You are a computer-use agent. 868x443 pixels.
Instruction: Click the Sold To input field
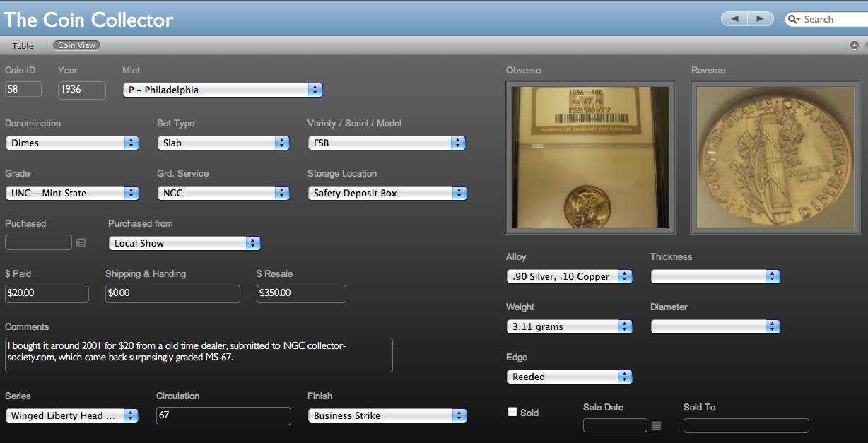(746, 425)
